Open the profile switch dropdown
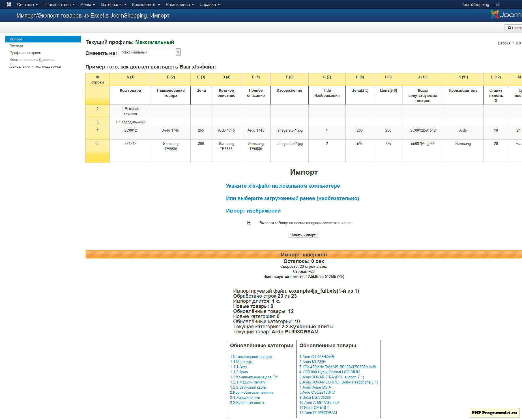 [x=149, y=52]
